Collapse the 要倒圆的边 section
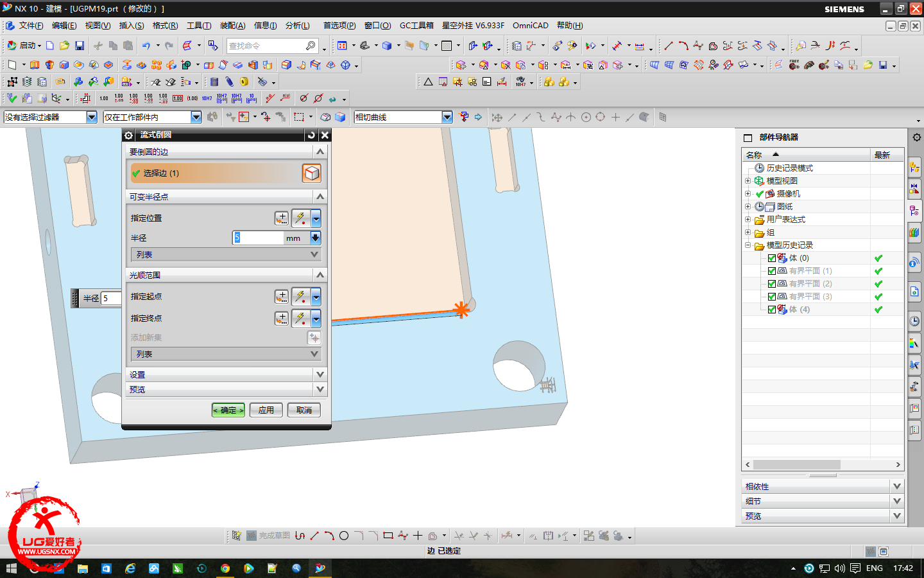The height and width of the screenshot is (578, 924). tap(320, 152)
